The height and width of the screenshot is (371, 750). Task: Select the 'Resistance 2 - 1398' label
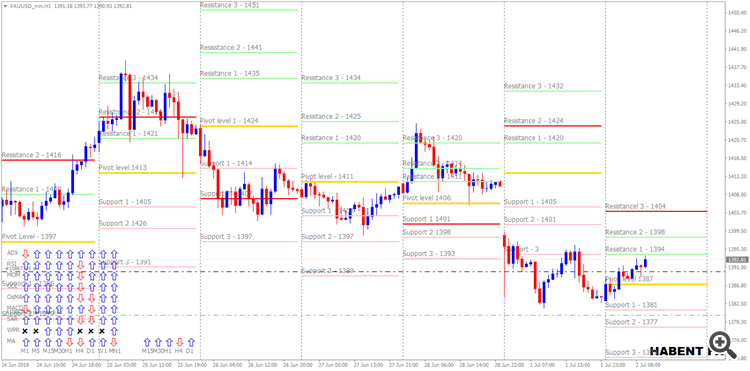coord(635,232)
